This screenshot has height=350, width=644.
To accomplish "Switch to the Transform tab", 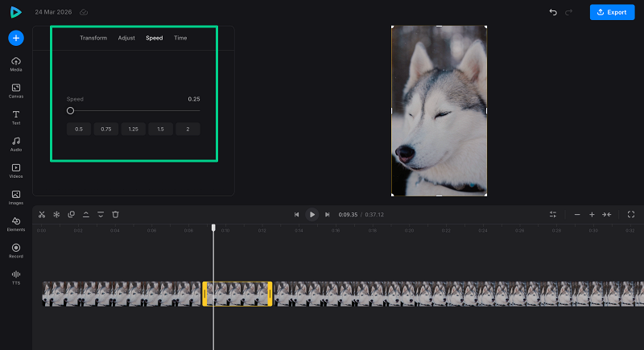I will tap(93, 38).
